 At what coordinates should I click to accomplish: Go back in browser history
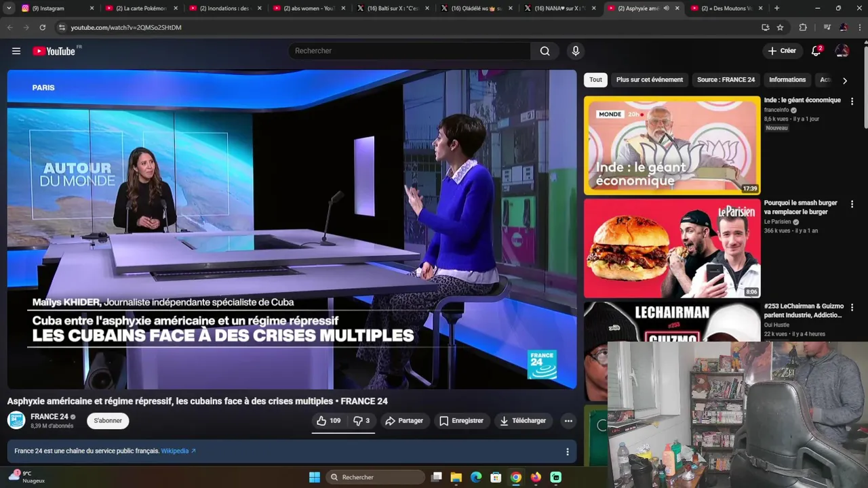(x=9, y=27)
